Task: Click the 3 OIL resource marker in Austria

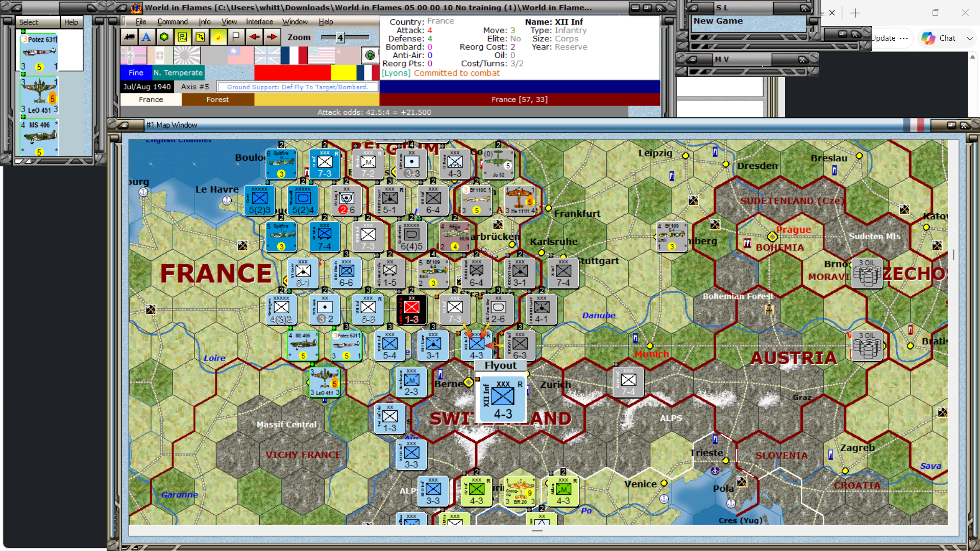Action: click(867, 345)
